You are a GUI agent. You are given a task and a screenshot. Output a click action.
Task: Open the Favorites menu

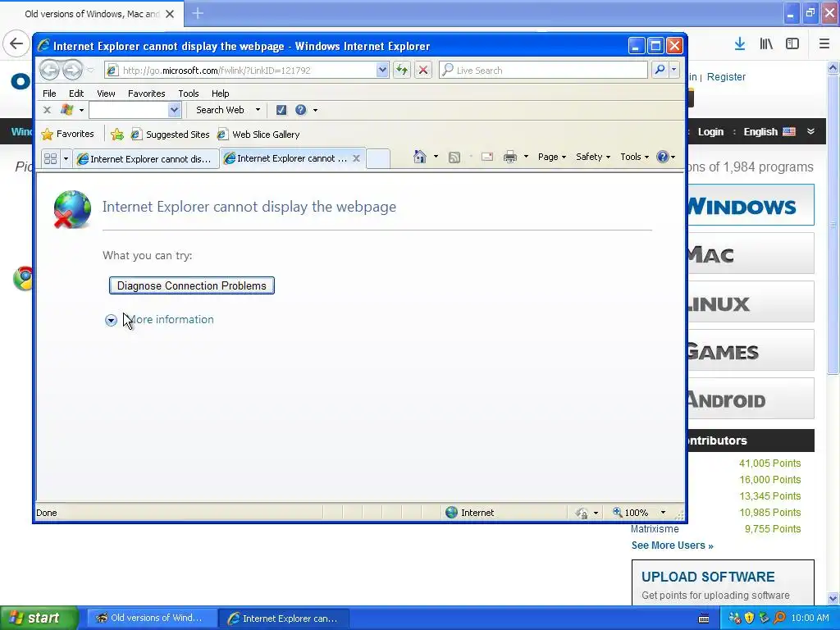(x=146, y=94)
